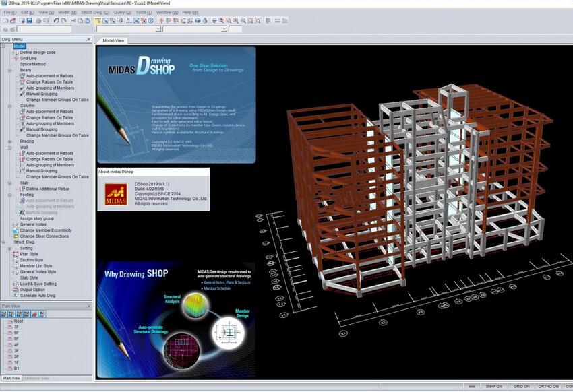
Task: Collapse the Column tree node
Action: [10, 106]
